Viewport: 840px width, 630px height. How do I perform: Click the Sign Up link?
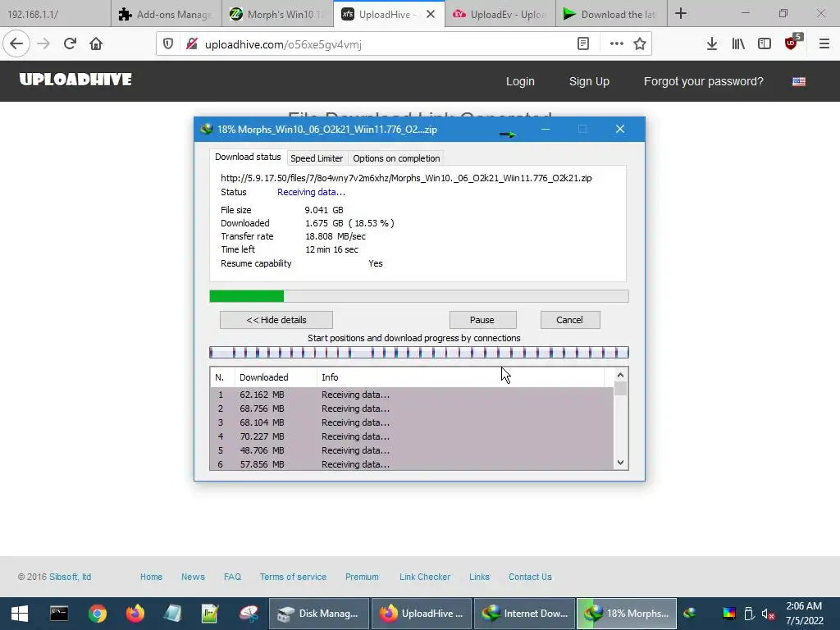pos(589,81)
